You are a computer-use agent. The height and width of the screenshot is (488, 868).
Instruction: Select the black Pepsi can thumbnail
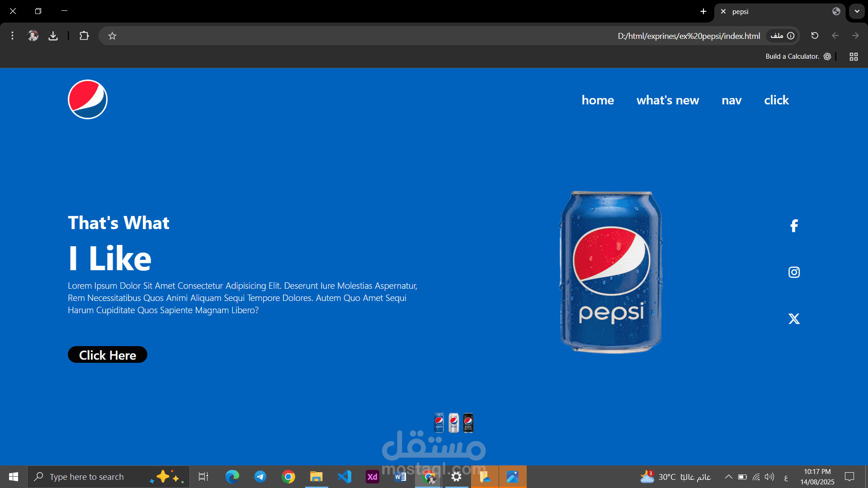pos(468,423)
